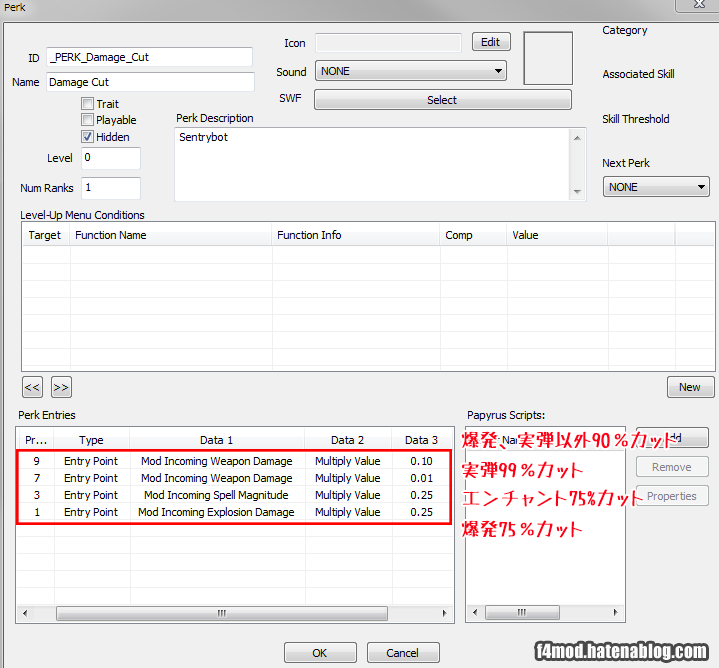Click the Type column header in Perk Entries
Image resolution: width=719 pixels, height=668 pixels.
click(x=91, y=440)
